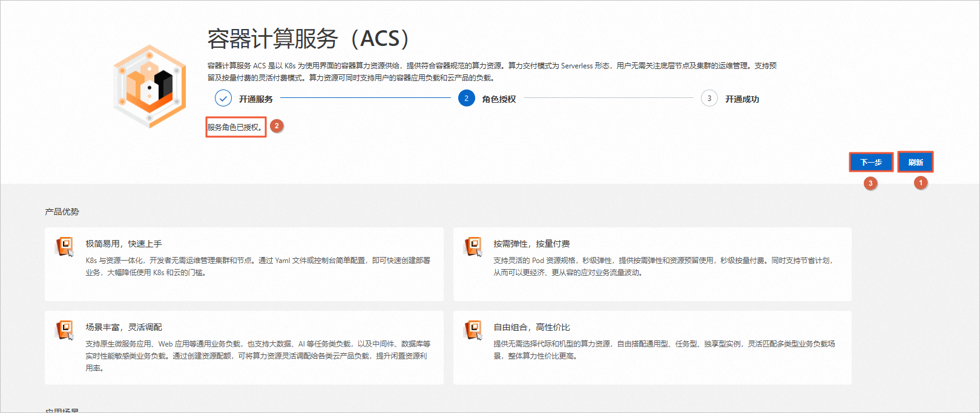Click the 开通服务 step label
Viewport: 980px width, 413px height.
click(255, 99)
